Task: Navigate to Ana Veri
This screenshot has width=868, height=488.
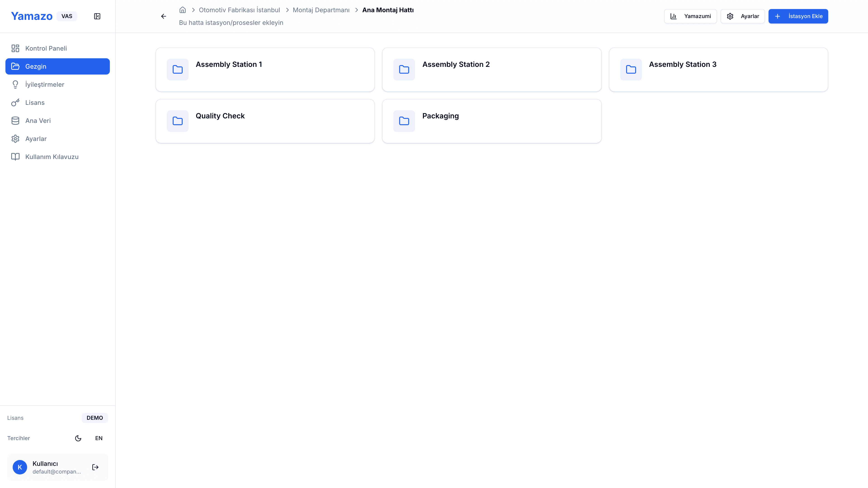Action: (x=38, y=121)
